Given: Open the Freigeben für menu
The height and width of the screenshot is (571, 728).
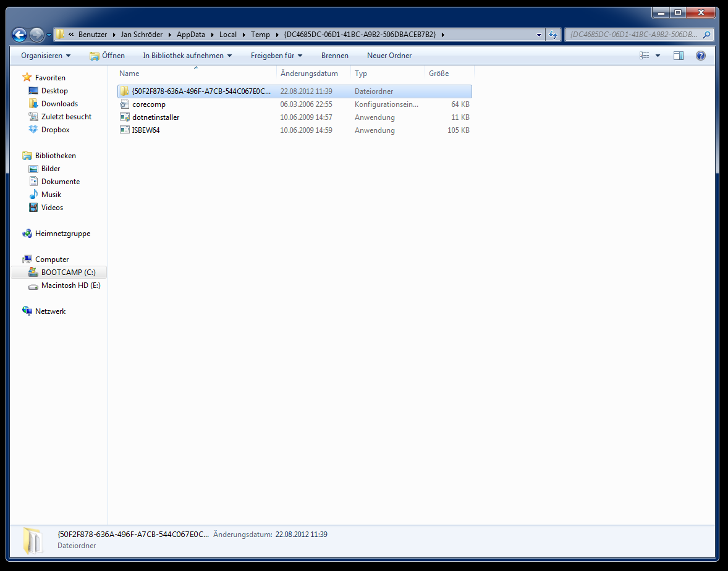Looking at the screenshot, I should (x=276, y=55).
